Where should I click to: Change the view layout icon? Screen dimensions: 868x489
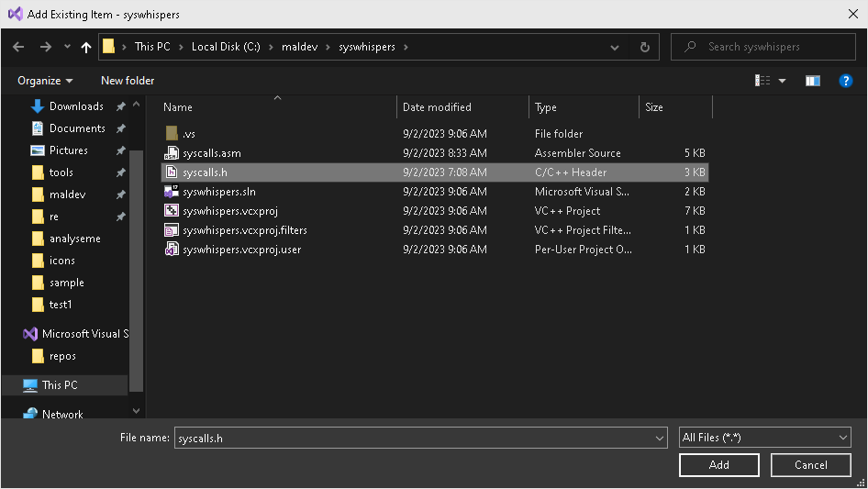(x=762, y=81)
